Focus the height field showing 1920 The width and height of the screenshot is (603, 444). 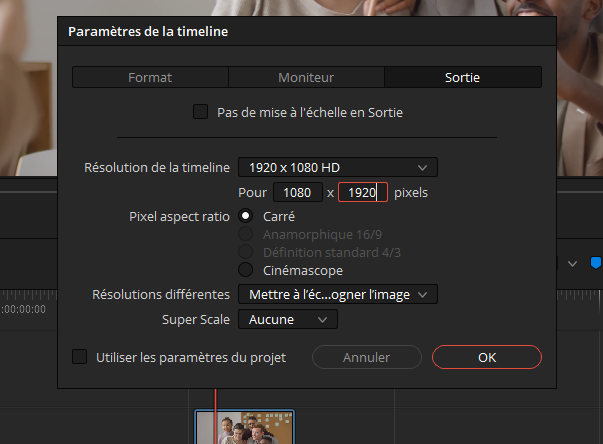(x=362, y=192)
